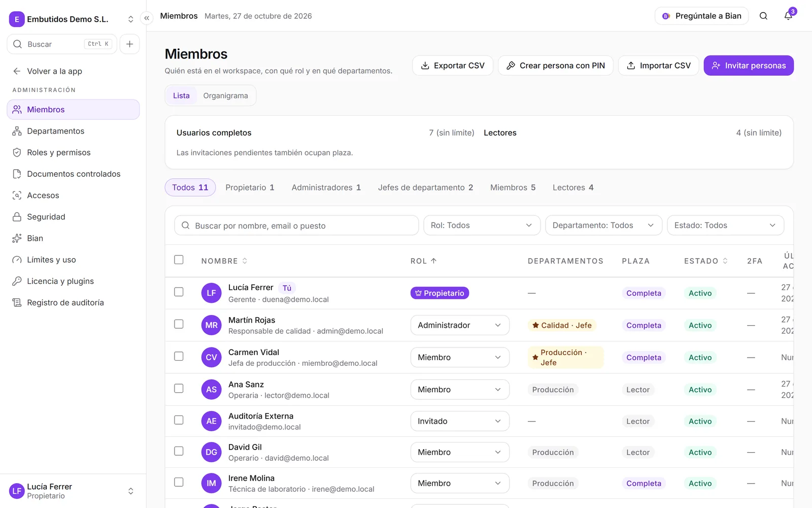
Task: Click the plus button next to Buscar
Action: pyautogui.click(x=129, y=44)
